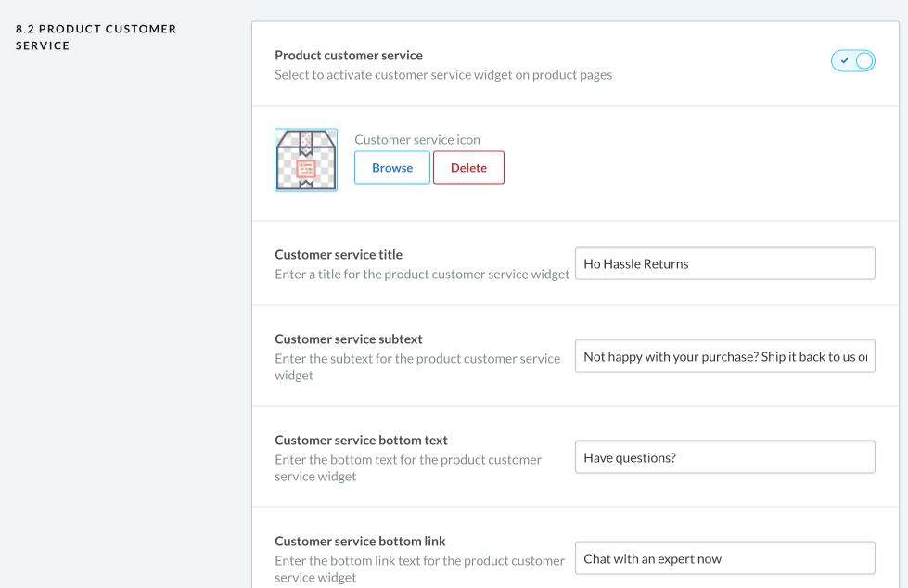The image size is (908, 588).
Task: Click the 'Customer service title' label
Action: point(339,254)
